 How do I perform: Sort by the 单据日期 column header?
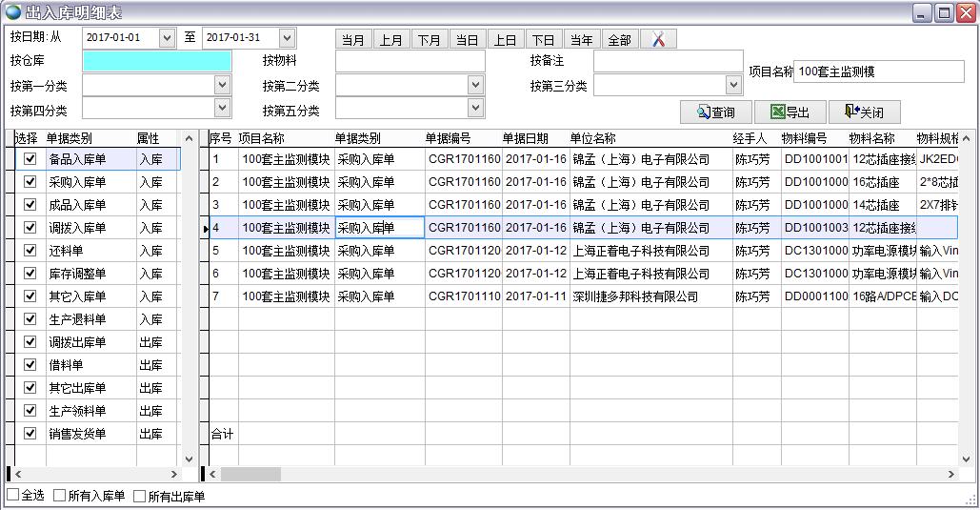coord(525,138)
